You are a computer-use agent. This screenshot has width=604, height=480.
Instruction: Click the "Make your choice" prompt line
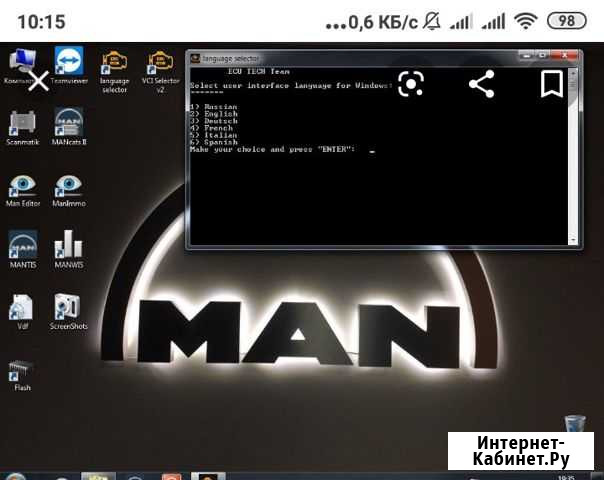coord(272,149)
